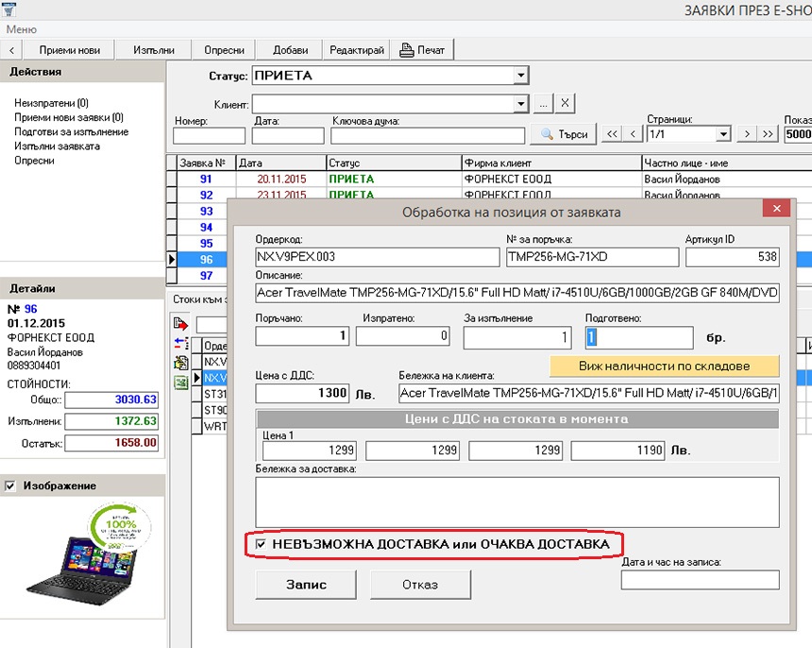This screenshot has width=812, height=648.
Task: Click Виж наличности по складове button
Action: click(x=665, y=366)
